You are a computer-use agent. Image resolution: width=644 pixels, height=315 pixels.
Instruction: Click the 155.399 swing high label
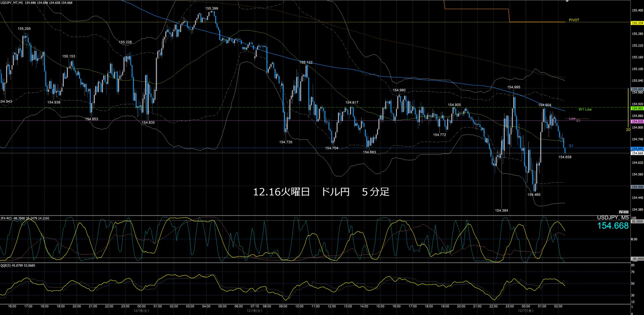(211, 8)
